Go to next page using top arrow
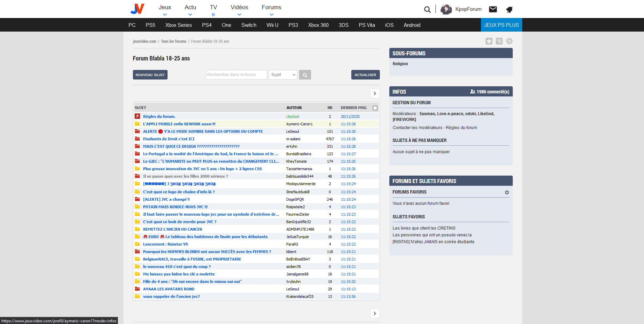The width and height of the screenshot is (644, 324). point(375,93)
